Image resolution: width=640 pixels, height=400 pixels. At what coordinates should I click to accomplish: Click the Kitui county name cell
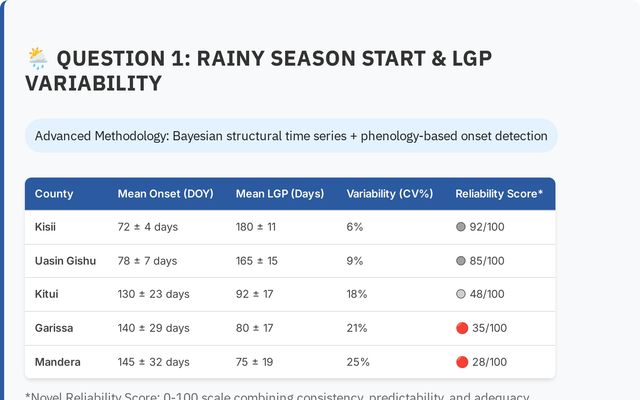tap(47, 295)
